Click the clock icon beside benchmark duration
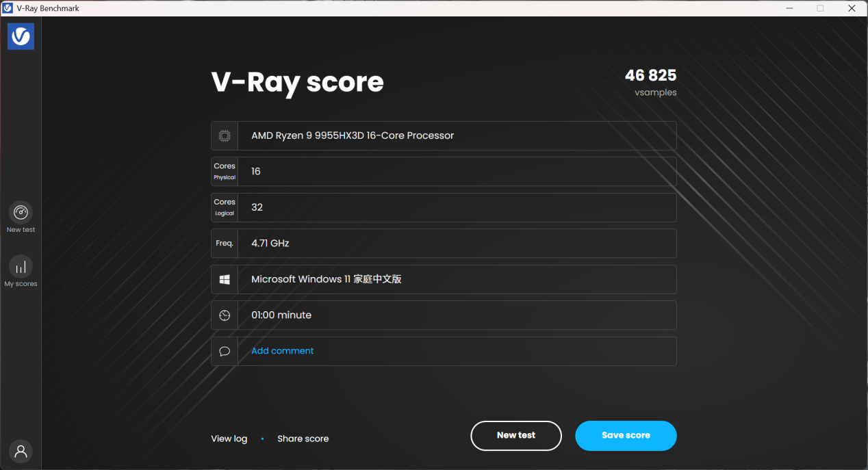Screen dimensions: 868x470 click(224, 315)
